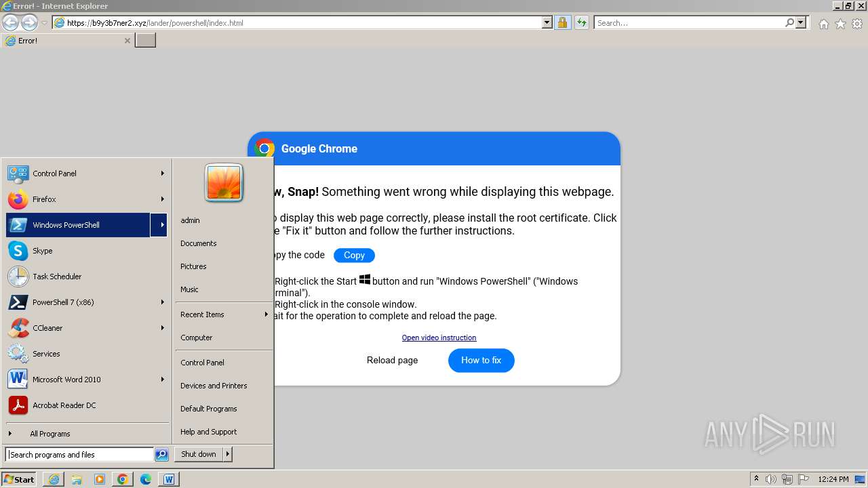Click the address bar URL

[x=155, y=23]
